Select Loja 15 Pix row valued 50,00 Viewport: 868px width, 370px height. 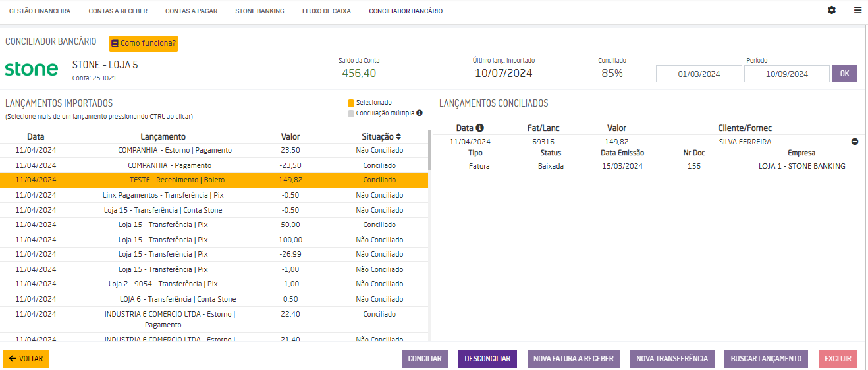(x=214, y=225)
